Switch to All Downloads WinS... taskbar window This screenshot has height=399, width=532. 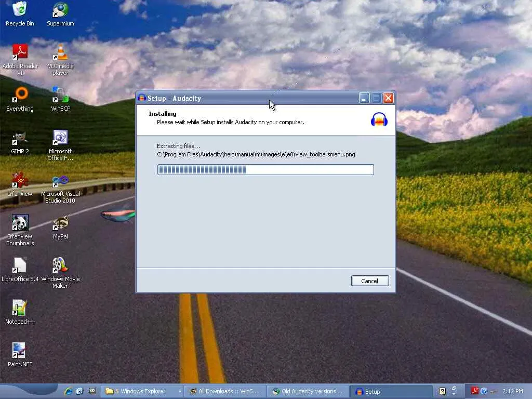(x=225, y=391)
